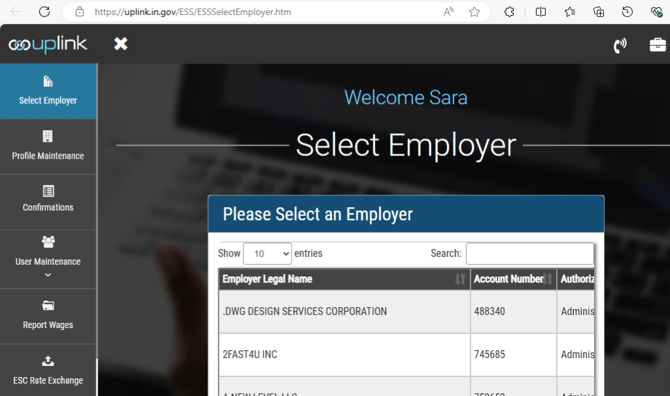Open browser essentials heart icon
670x396 pixels.
(657, 12)
